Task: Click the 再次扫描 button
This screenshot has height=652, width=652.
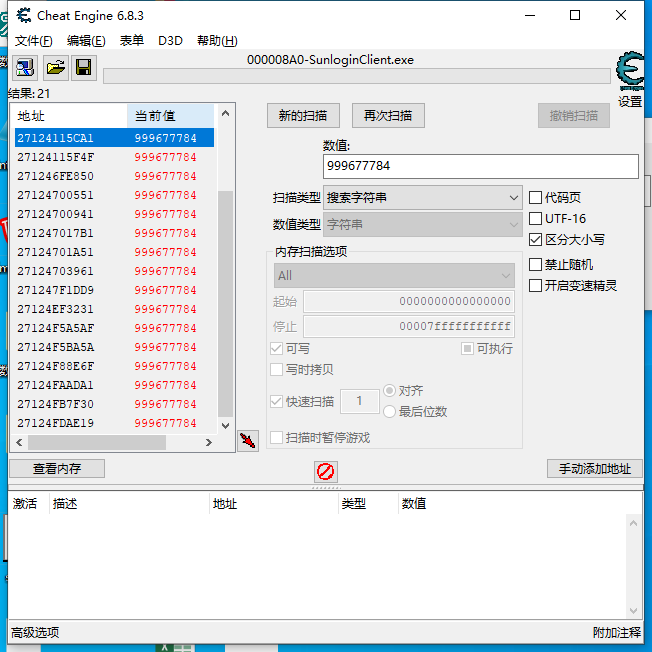Action: (388, 116)
